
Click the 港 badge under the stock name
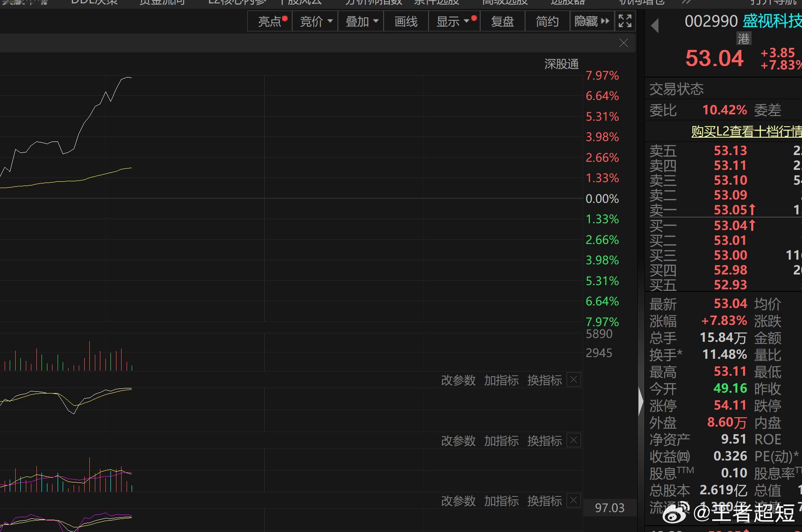pos(744,39)
